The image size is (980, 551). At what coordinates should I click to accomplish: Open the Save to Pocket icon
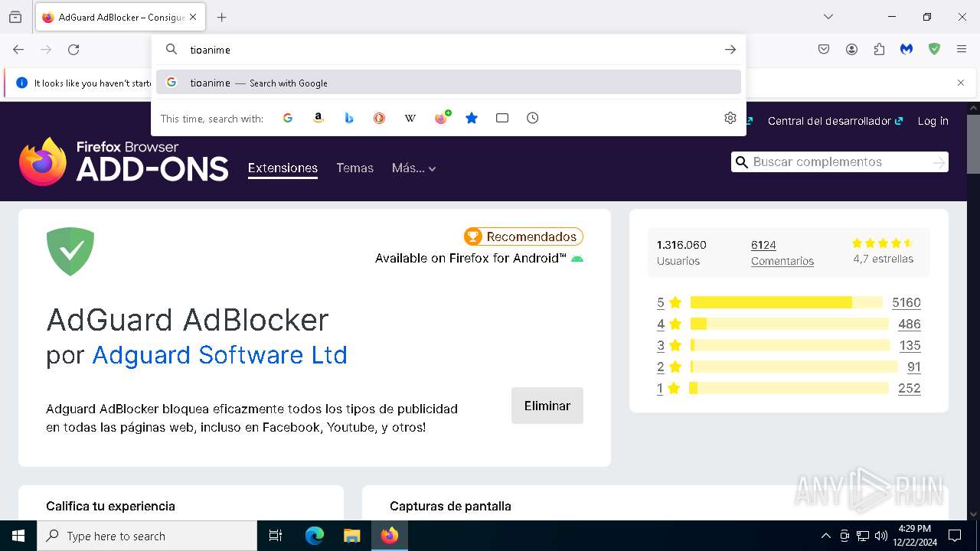point(824,50)
